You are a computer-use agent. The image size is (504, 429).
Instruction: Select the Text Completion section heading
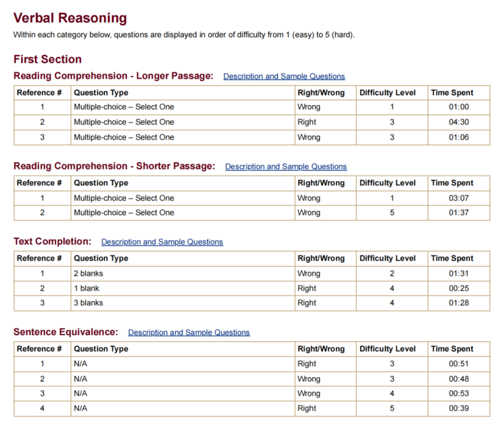click(52, 241)
